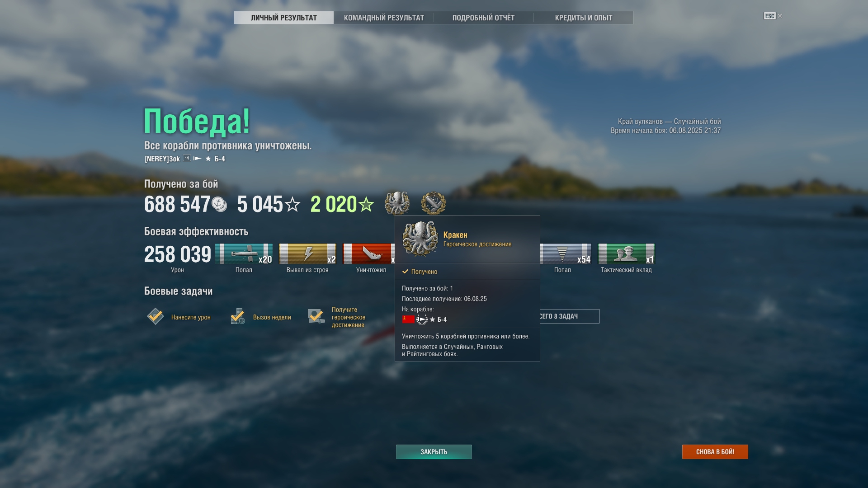This screenshot has height=488, width=868.
Task: Click the Снова в бой! button
Action: [x=715, y=452]
